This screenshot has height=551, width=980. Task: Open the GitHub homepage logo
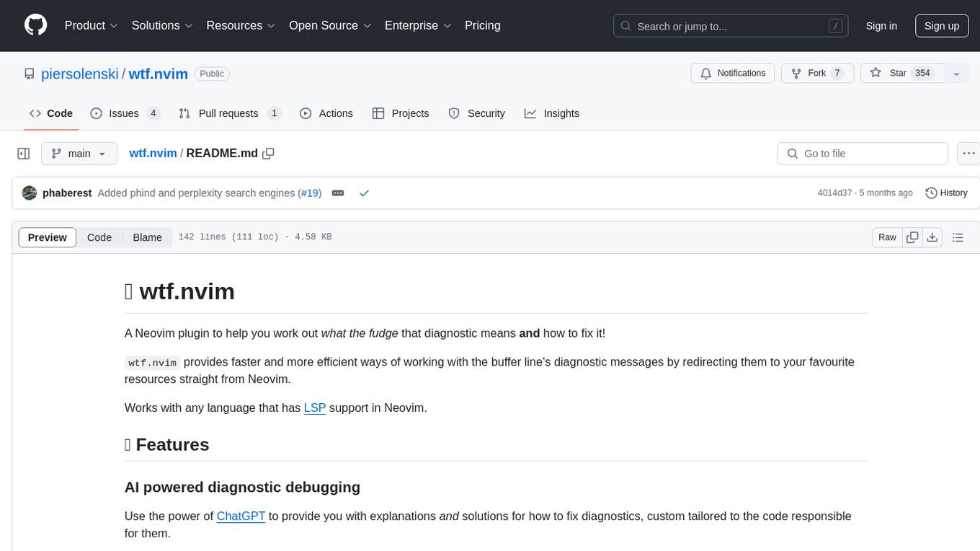pyautogui.click(x=35, y=25)
